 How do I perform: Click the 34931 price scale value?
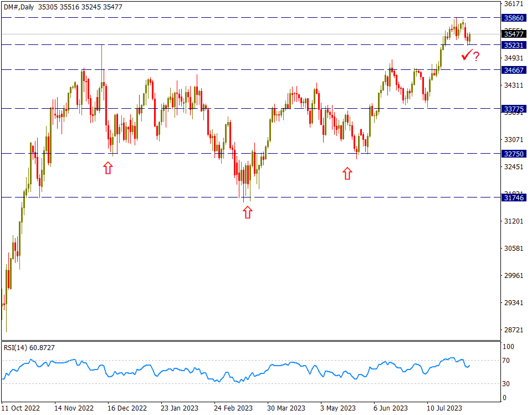point(514,58)
